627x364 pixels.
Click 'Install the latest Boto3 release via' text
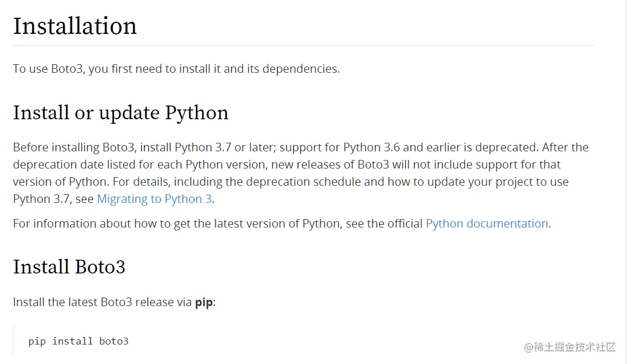click(103, 302)
